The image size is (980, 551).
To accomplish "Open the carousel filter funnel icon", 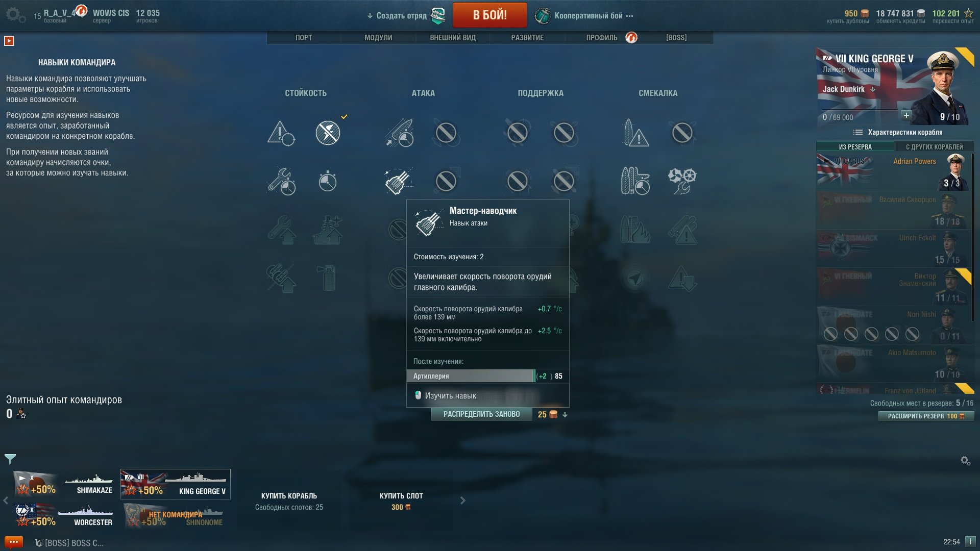I will [x=10, y=459].
